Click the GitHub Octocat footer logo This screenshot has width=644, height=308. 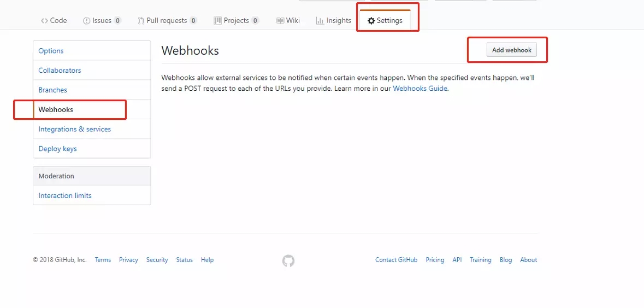pos(288,261)
